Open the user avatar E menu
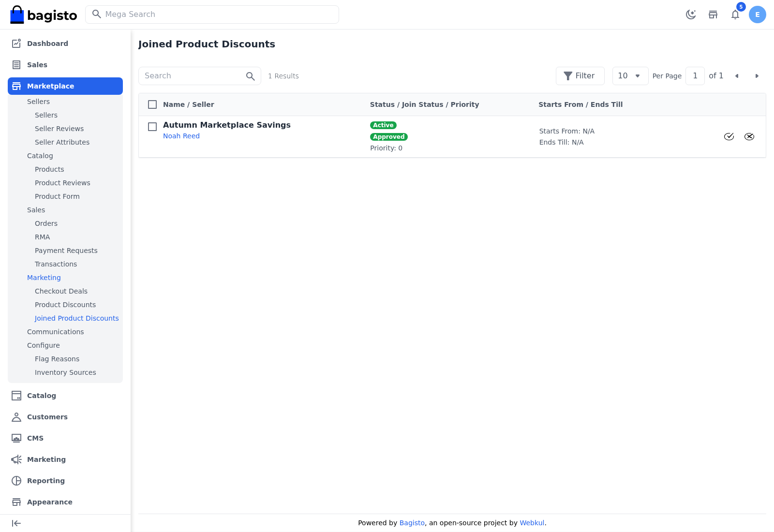The height and width of the screenshot is (532, 774). point(758,15)
